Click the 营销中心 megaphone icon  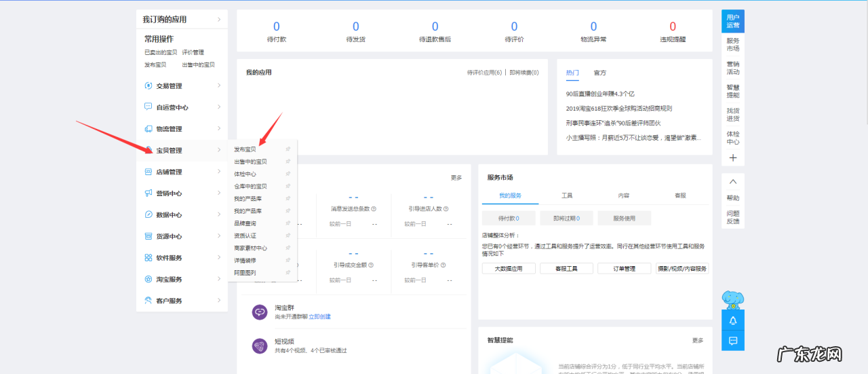pos(149,193)
